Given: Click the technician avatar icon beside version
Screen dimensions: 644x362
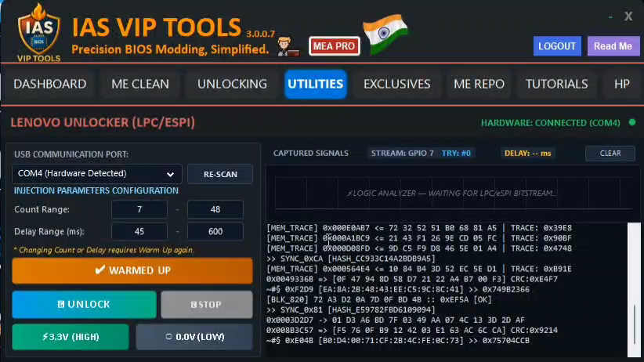Looking at the screenshot, I should coord(287,46).
